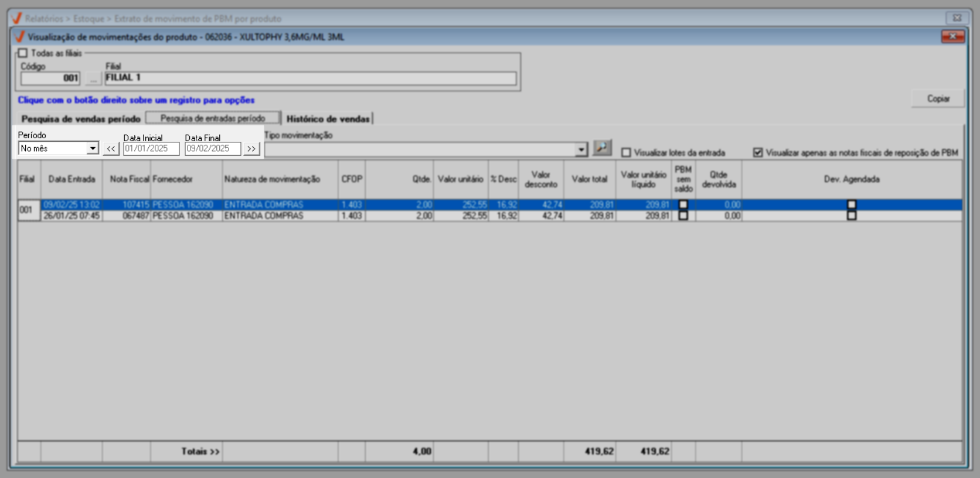The image size is (980, 478).
Task: Click the Totais >> label
Action: tap(200, 451)
